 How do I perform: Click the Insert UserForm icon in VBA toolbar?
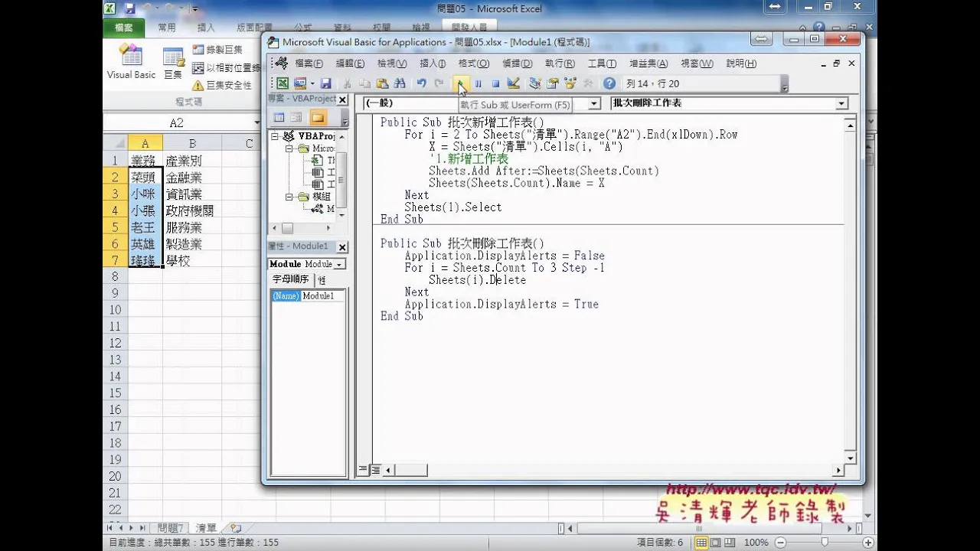point(300,83)
